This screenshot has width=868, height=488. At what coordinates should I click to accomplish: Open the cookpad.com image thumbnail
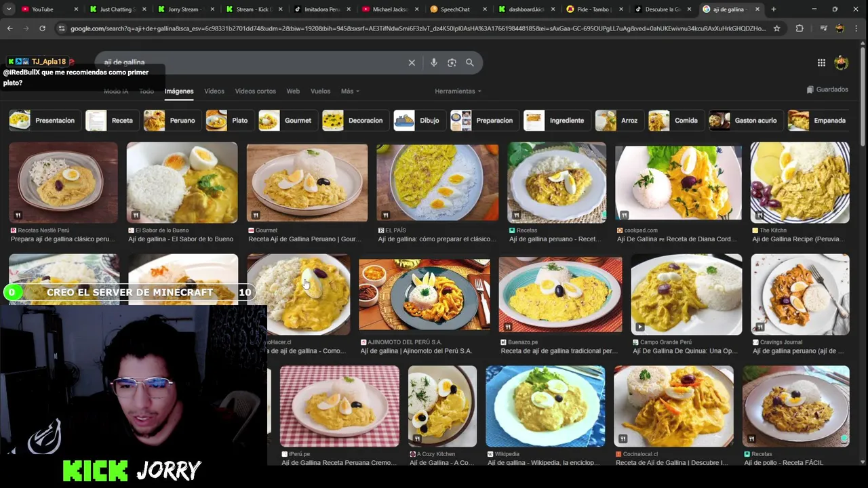point(678,182)
